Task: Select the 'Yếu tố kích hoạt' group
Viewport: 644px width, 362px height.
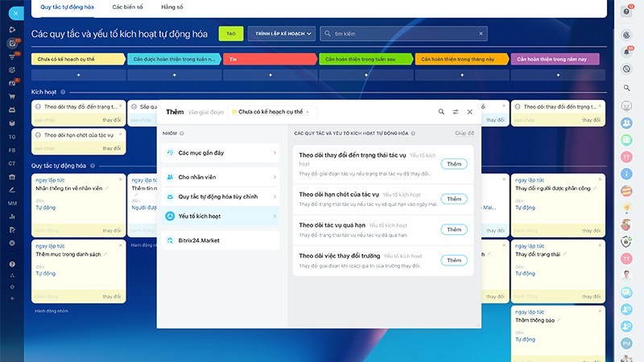Action: (x=220, y=216)
